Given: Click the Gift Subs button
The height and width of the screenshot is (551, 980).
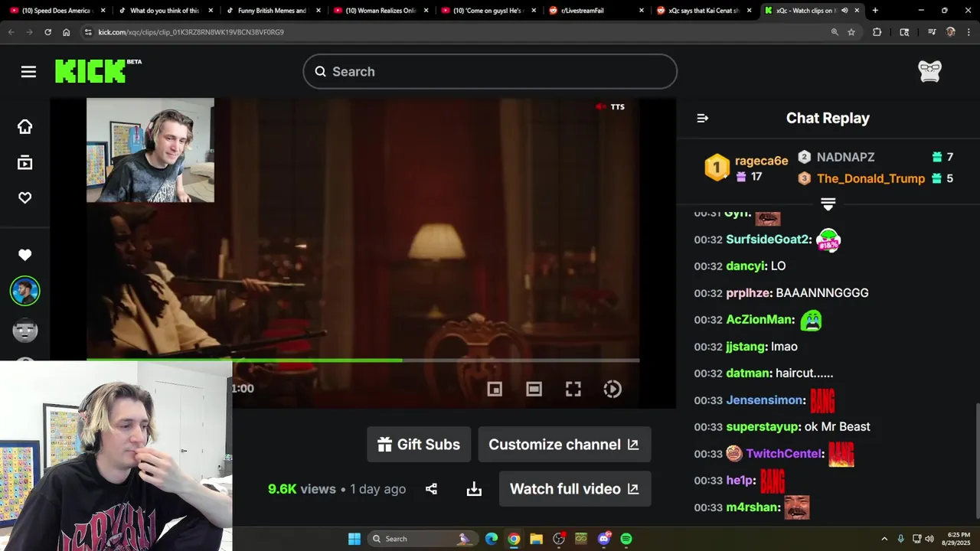Looking at the screenshot, I should (x=419, y=445).
